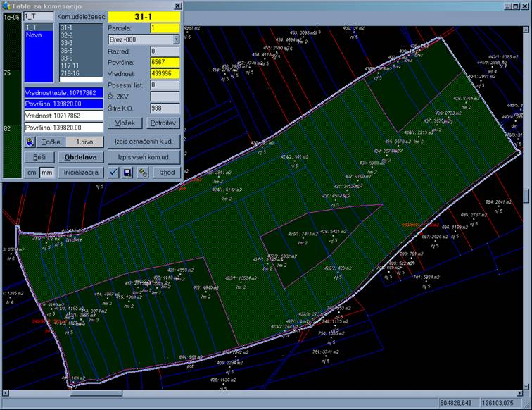Toggle the mm unit button
This screenshot has width=532, height=410.
[46, 173]
